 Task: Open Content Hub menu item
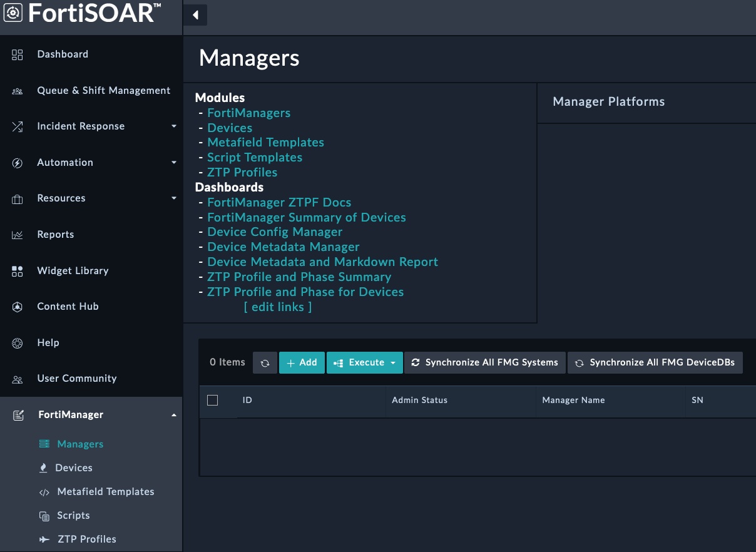click(x=68, y=307)
